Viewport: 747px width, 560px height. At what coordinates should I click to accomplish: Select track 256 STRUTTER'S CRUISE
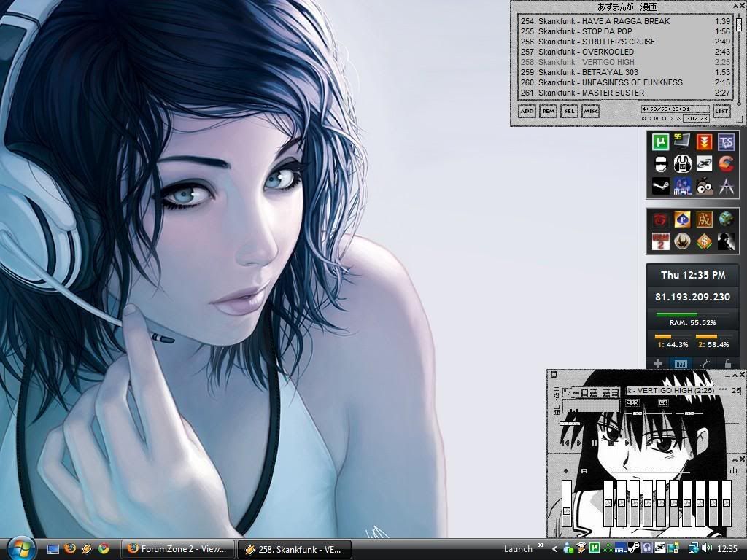625,42
